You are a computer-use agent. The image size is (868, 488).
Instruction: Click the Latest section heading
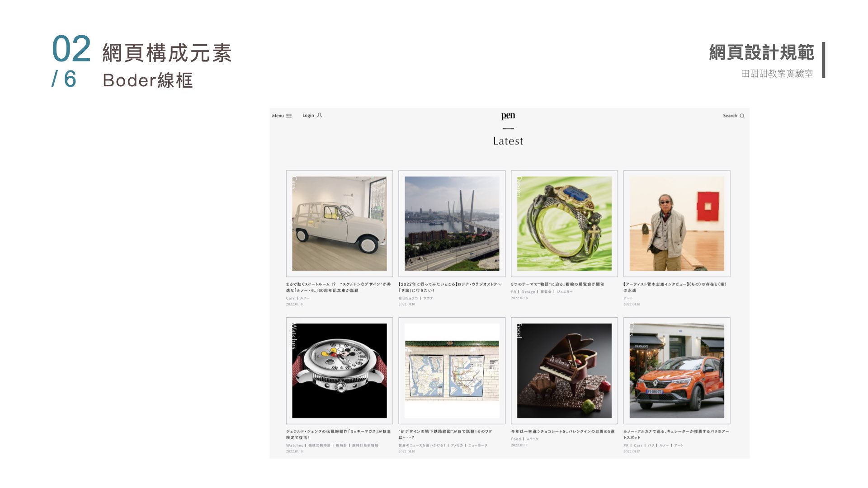[508, 141]
